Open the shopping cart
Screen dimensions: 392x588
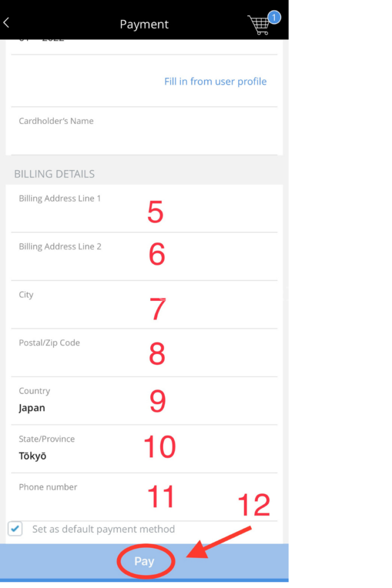pos(259,25)
